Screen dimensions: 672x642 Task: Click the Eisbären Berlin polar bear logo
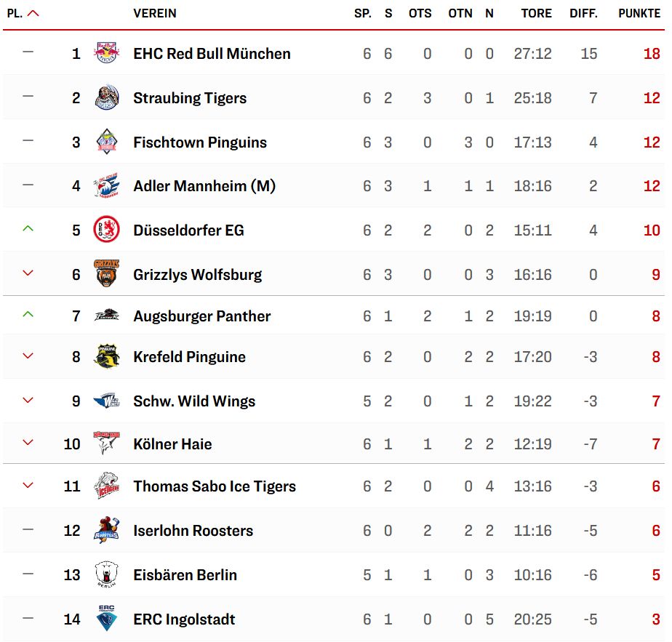106,574
